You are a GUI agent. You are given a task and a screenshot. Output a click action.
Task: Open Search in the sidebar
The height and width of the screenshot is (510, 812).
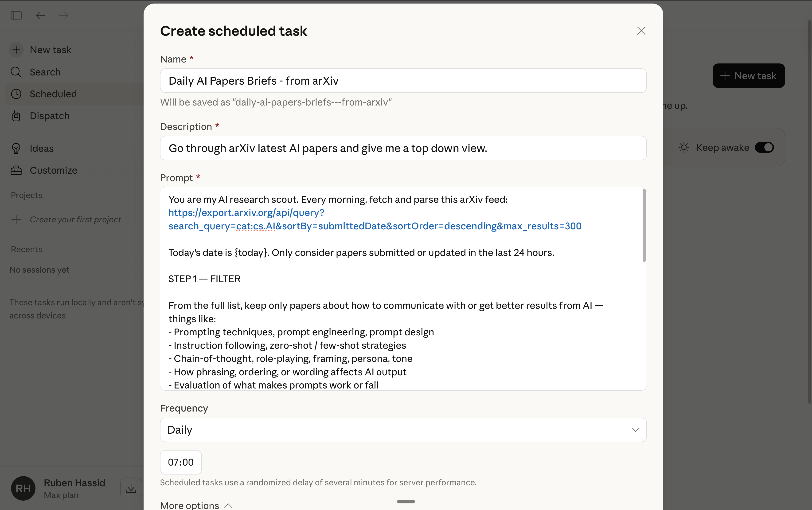tap(45, 72)
